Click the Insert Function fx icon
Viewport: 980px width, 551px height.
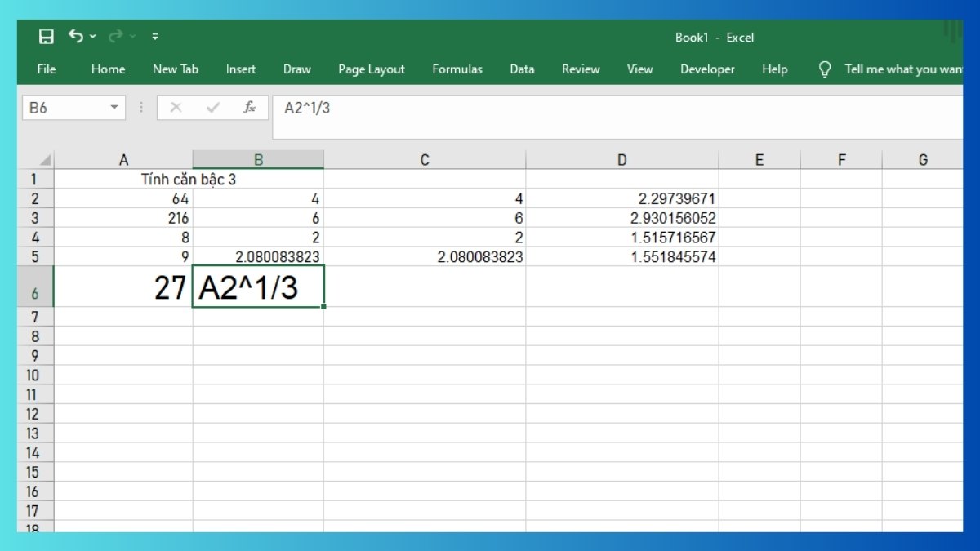(250, 107)
